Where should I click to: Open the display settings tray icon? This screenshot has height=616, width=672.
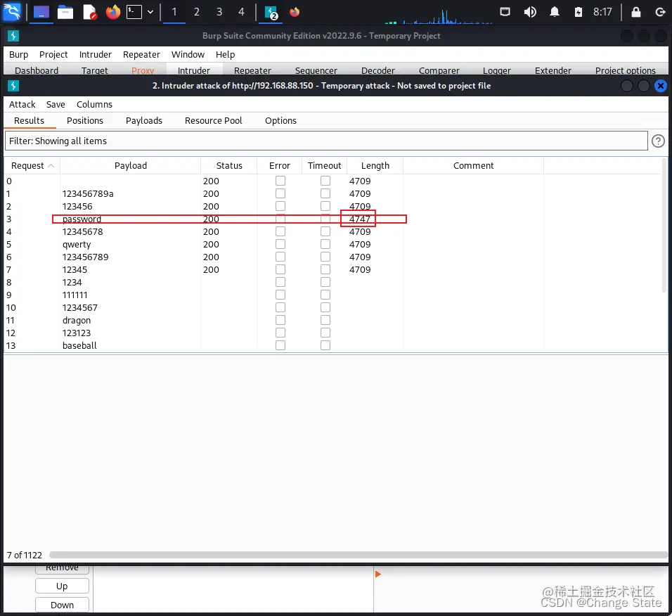(505, 12)
